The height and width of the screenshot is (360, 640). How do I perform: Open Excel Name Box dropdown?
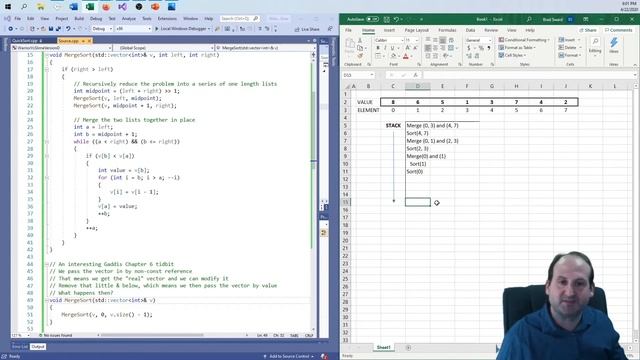[372, 75]
